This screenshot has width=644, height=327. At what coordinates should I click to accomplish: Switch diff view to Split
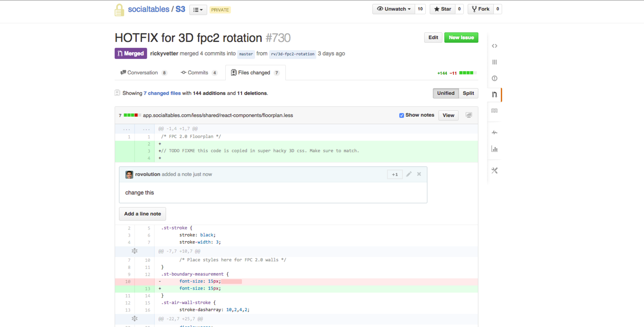[468, 93]
